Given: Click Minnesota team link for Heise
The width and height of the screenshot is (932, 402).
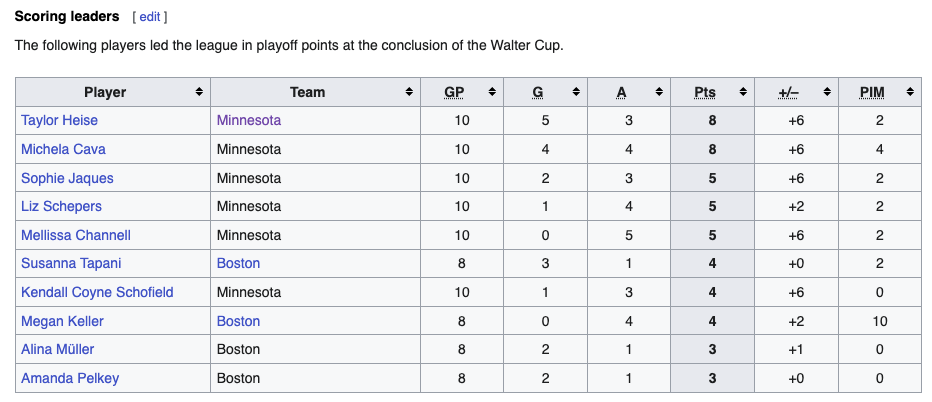Looking at the screenshot, I should tap(248, 120).
